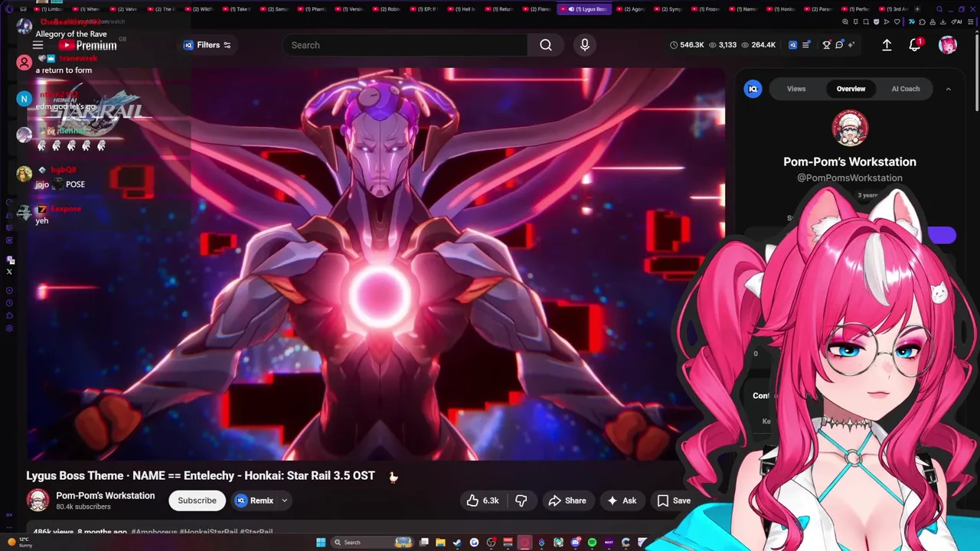Open the Ask AI button
The width and height of the screenshot is (980, 551).
622,500
